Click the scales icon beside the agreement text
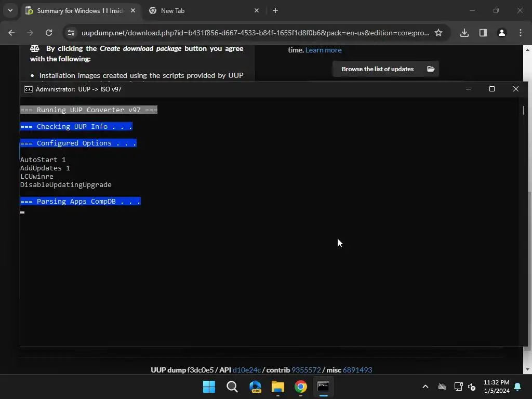 (35, 48)
